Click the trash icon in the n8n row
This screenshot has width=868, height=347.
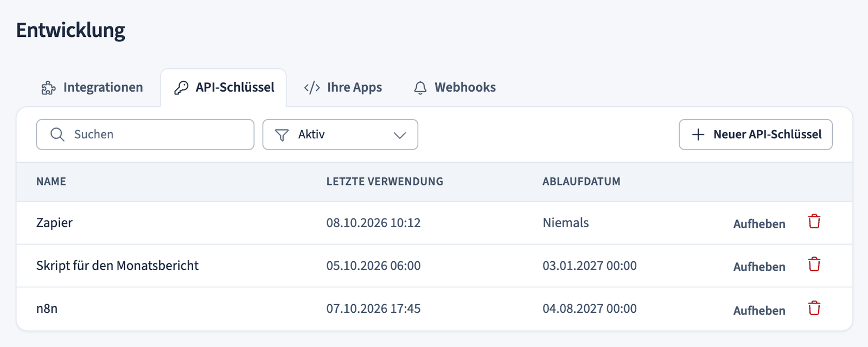814,309
